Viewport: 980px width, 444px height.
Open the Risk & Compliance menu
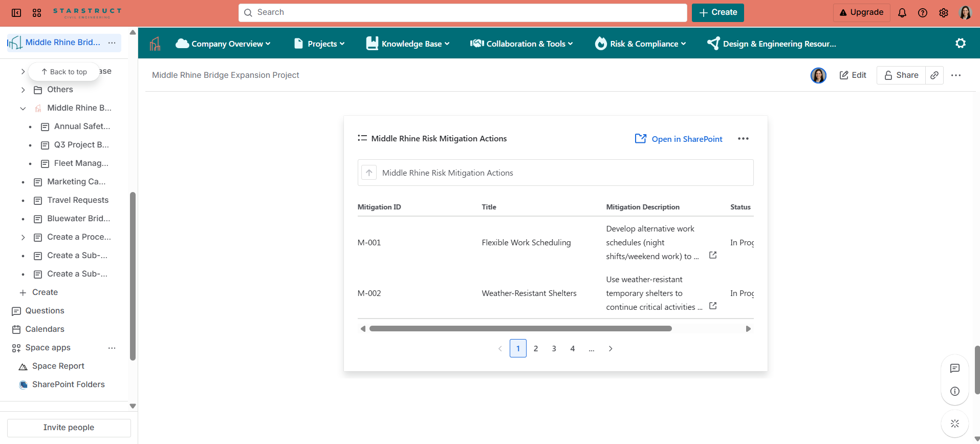click(640, 44)
